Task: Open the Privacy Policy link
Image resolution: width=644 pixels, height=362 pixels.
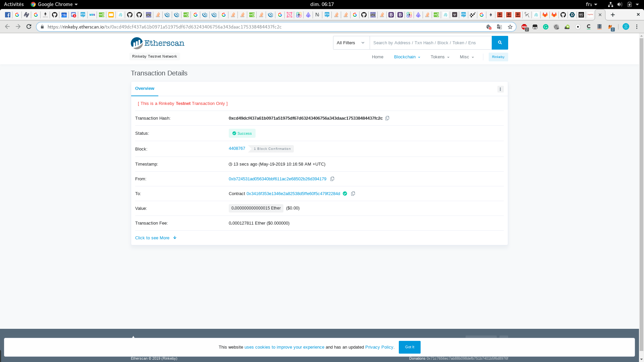Action: (379, 347)
